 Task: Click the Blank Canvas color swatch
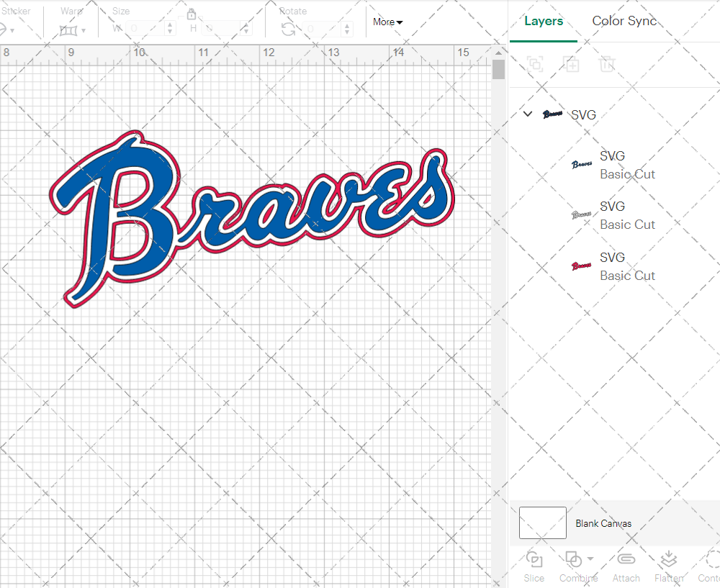tap(542, 523)
